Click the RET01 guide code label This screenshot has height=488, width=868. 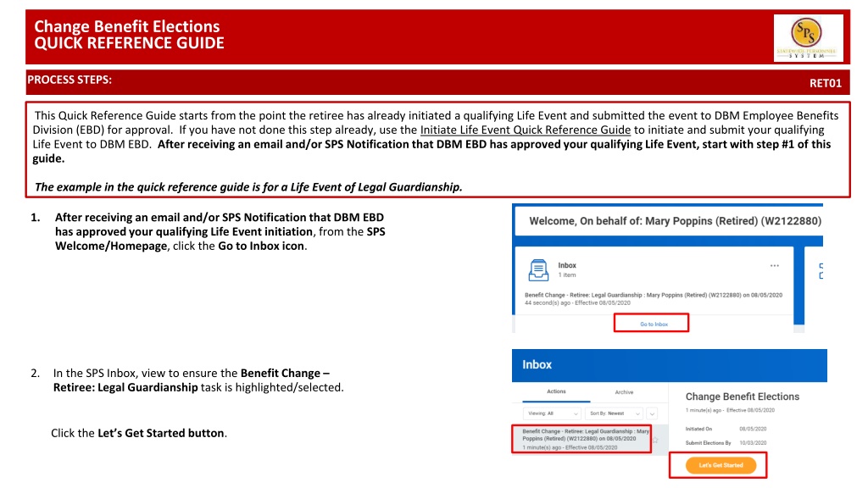tap(826, 84)
